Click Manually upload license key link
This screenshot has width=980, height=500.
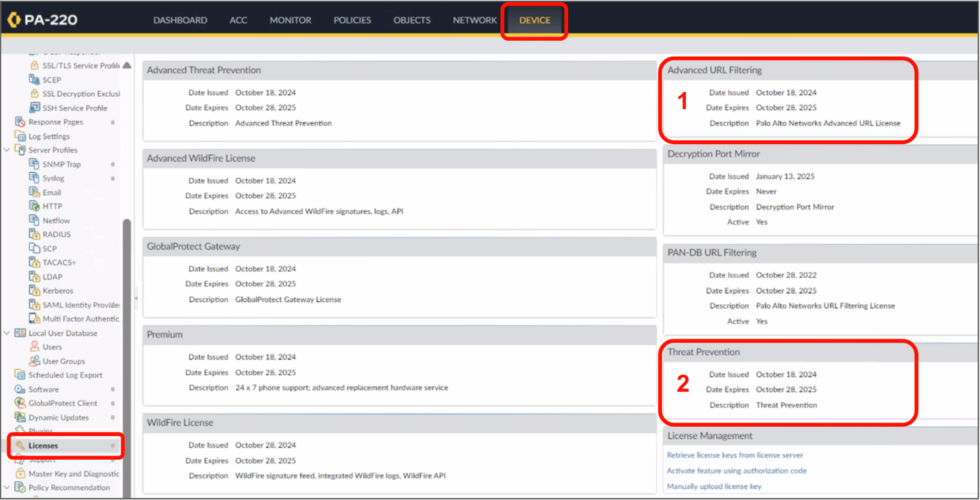pos(714,486)
